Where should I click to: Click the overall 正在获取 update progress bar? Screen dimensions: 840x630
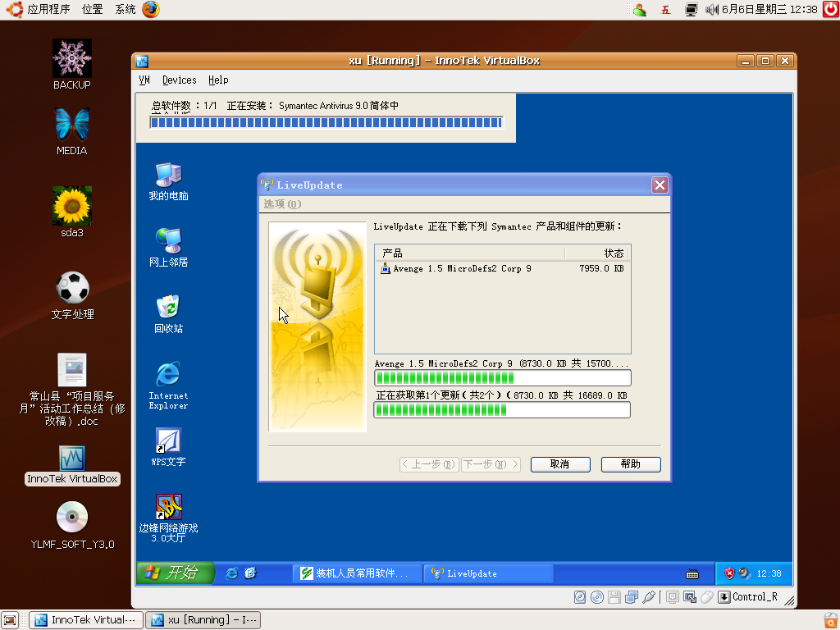(x=502, y=410)
